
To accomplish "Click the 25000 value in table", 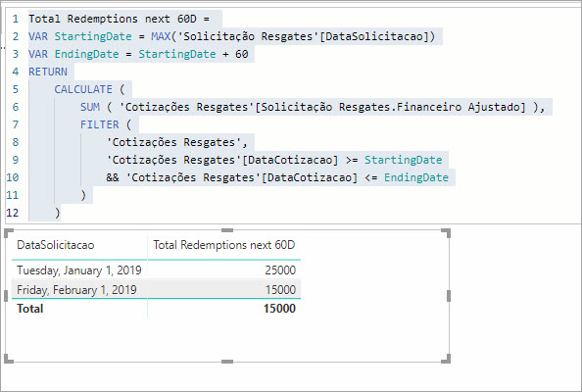I will [280, 270].
